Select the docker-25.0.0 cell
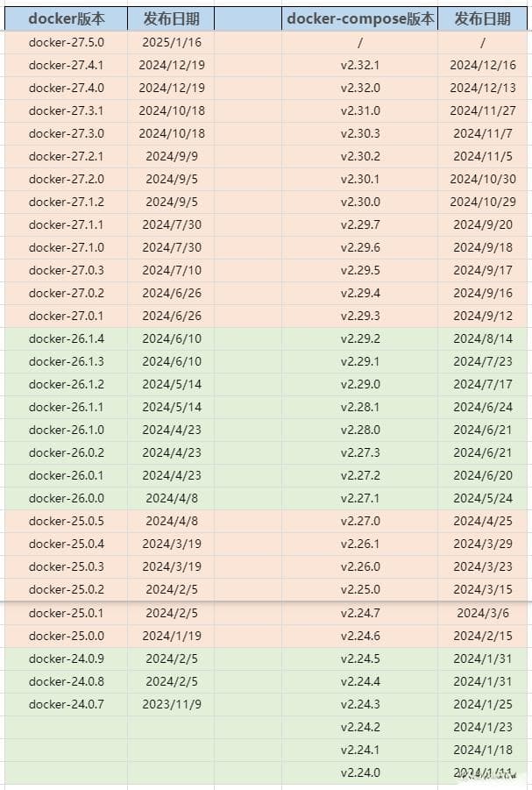 (x=66, y=636)
